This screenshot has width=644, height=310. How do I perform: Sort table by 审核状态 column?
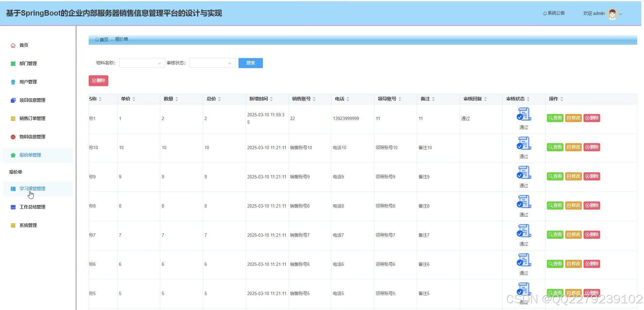click(x=528, y=99)
